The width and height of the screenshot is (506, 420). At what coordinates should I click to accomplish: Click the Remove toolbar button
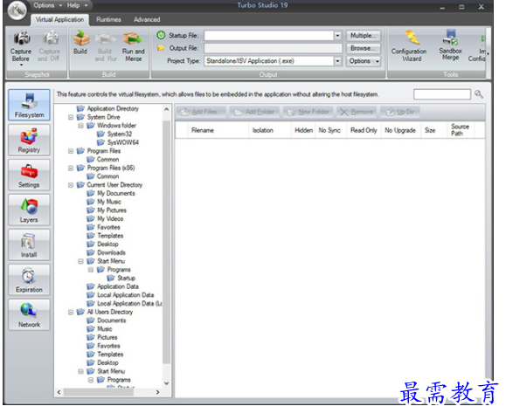tap(357, 112)
